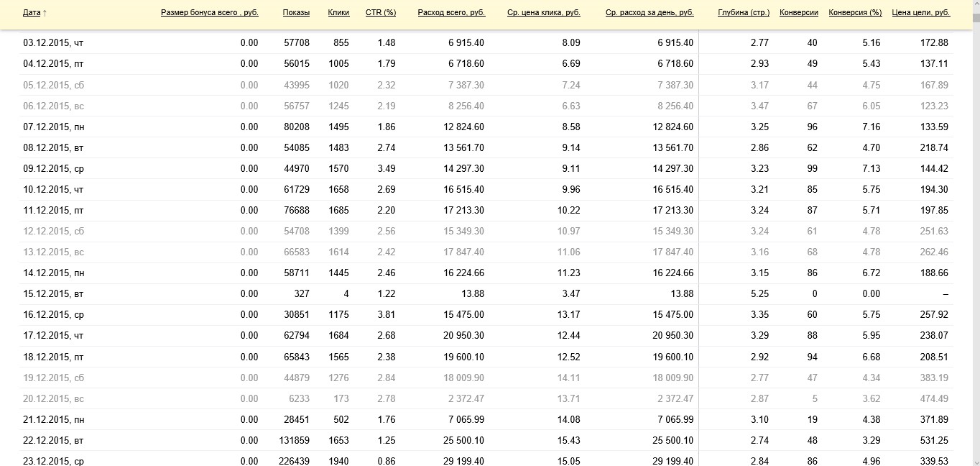Click the Клики column header
This screenshot has width=980, height=466.
coord(338,13)
